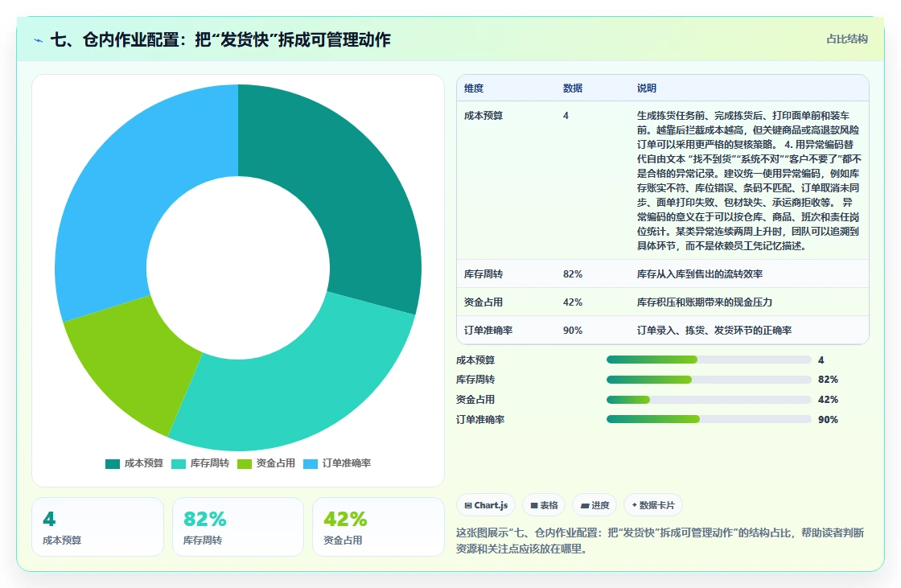Viewport: 901px width, 588px height.
Task: Click the 库存周转 progress bar
Action: 709,380
